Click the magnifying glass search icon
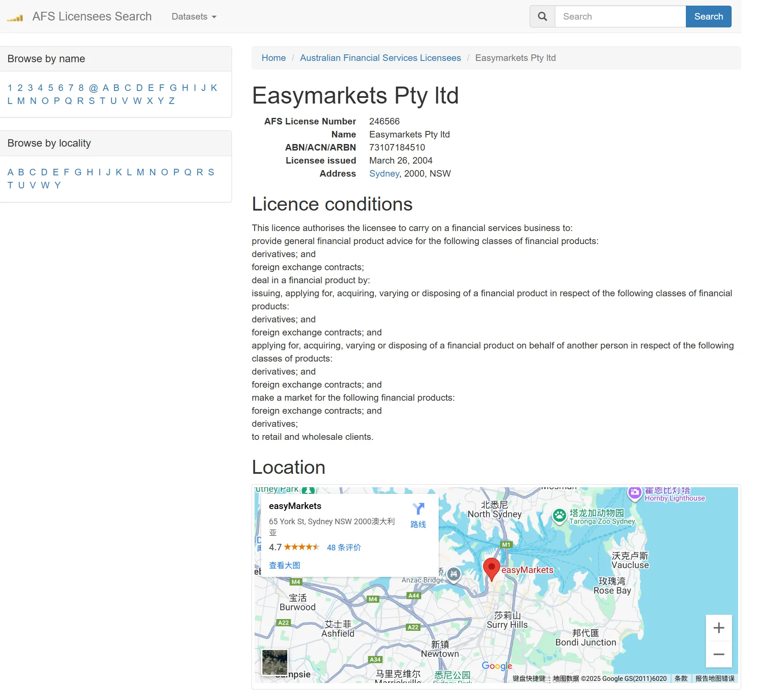 (542, 17)
